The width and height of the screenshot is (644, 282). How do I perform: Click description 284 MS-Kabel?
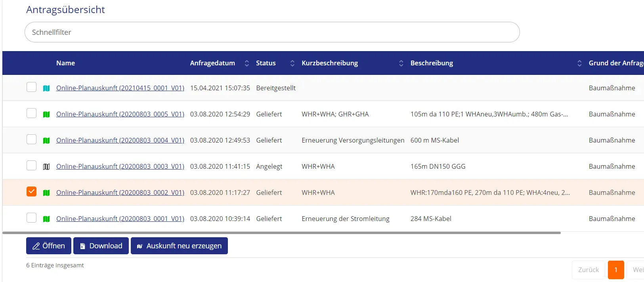(431, 219)
